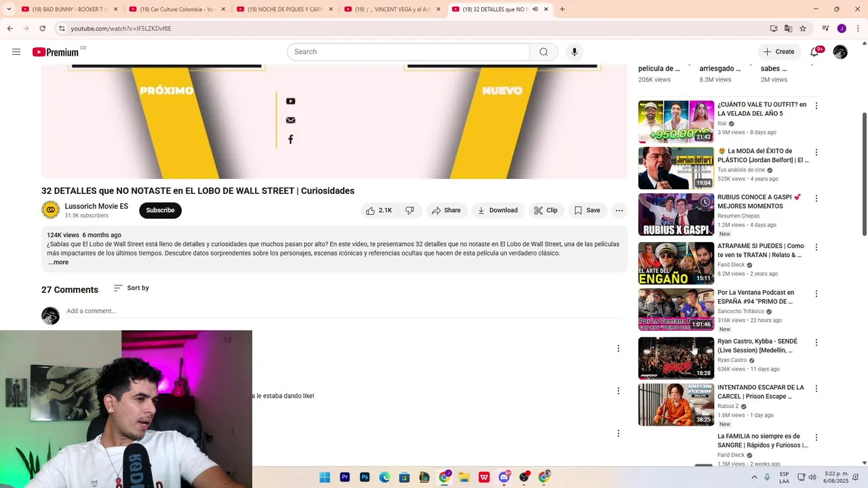868x488 pixels.
Task: Open YouTube account avatar menu
Action: pos(840,52)
